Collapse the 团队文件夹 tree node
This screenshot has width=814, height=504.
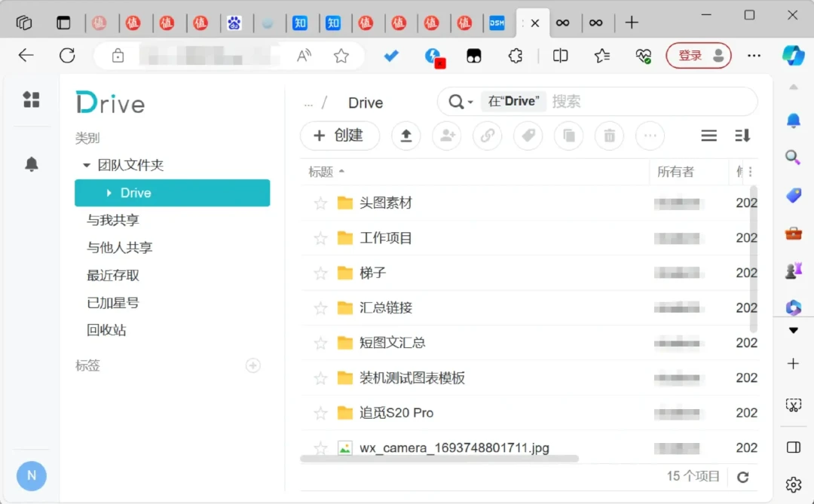click(86, 165)
